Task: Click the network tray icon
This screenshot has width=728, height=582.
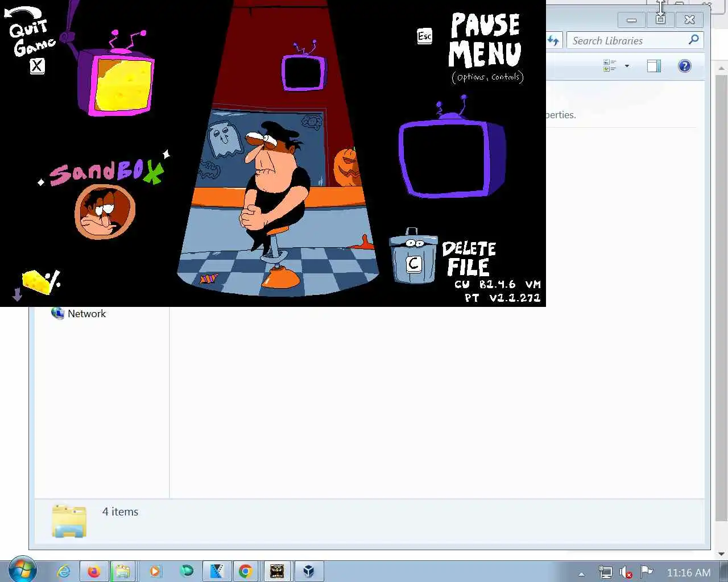Action: [606, 572]
